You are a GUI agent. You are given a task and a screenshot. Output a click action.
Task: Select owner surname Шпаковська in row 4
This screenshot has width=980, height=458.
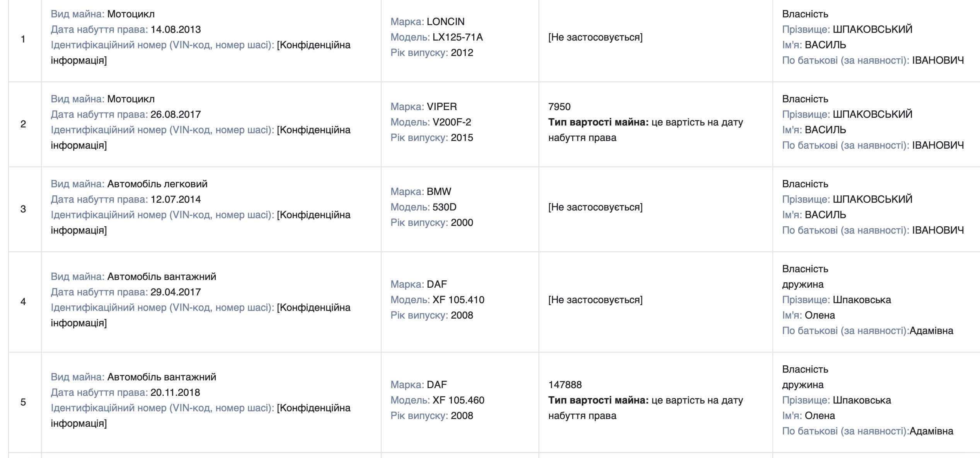tap(862, 300)
